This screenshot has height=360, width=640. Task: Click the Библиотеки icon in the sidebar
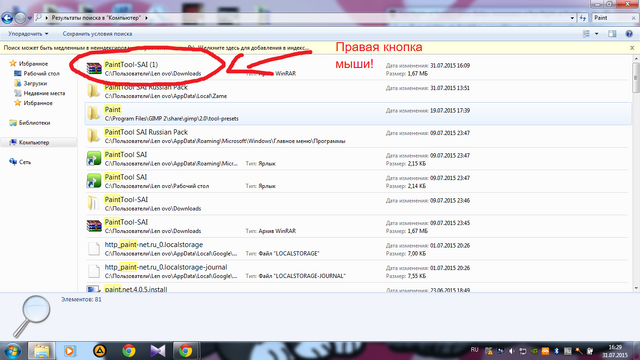coord(13,122)
